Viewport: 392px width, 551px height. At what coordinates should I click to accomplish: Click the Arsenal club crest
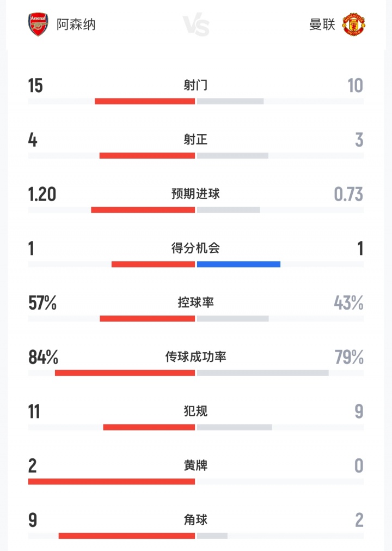(x=38, y=25)
